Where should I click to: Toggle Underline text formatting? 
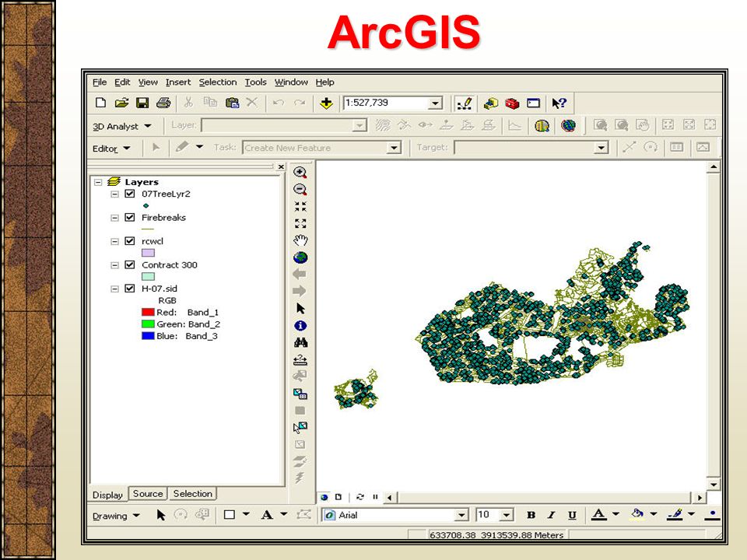[x=572, y=515]
